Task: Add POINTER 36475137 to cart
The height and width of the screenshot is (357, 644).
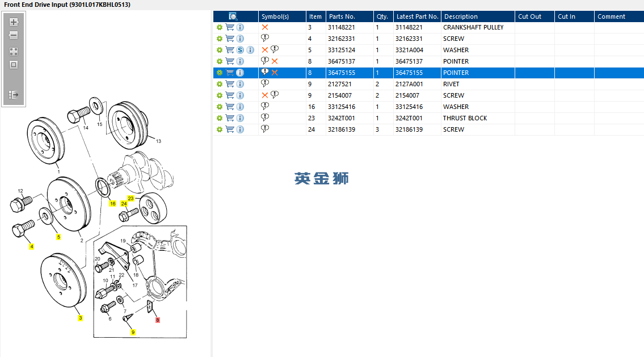Action: point(230,61)
